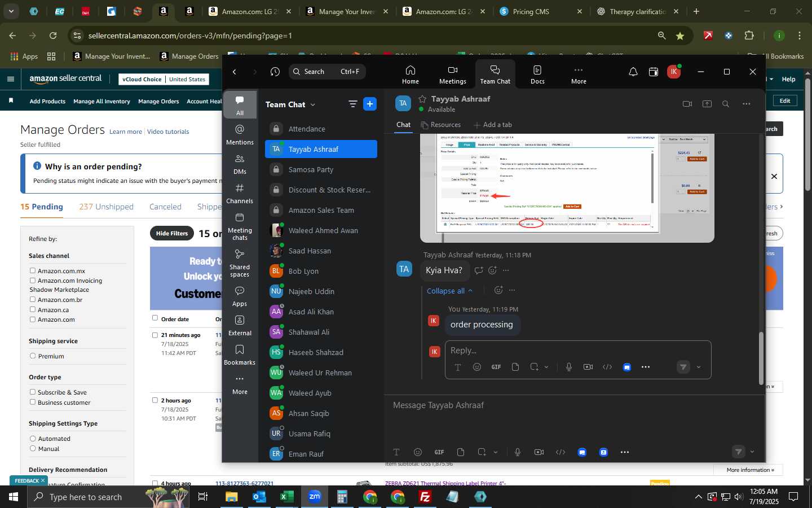Open send options arrow in reply box
The width and height of the screenshot is (812, 508).
(x=699, y=367)
